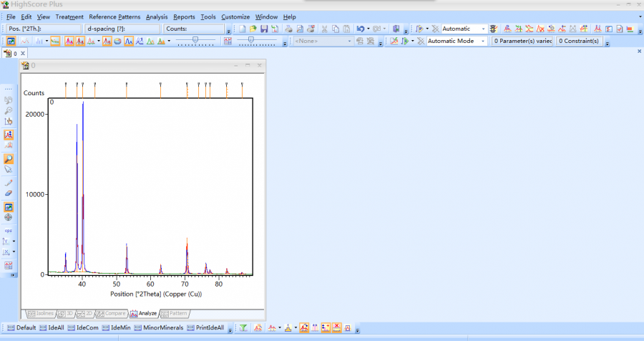
Task: Click the traffic light icon
Action: (493, 29)
